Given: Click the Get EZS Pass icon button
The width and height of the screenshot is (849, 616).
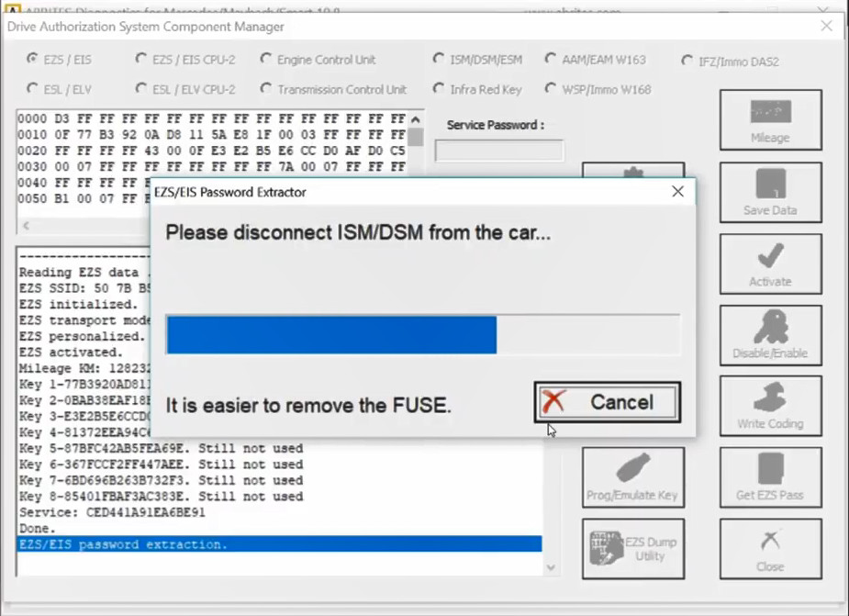Looking at the screenshot, I should click(770, 477).
